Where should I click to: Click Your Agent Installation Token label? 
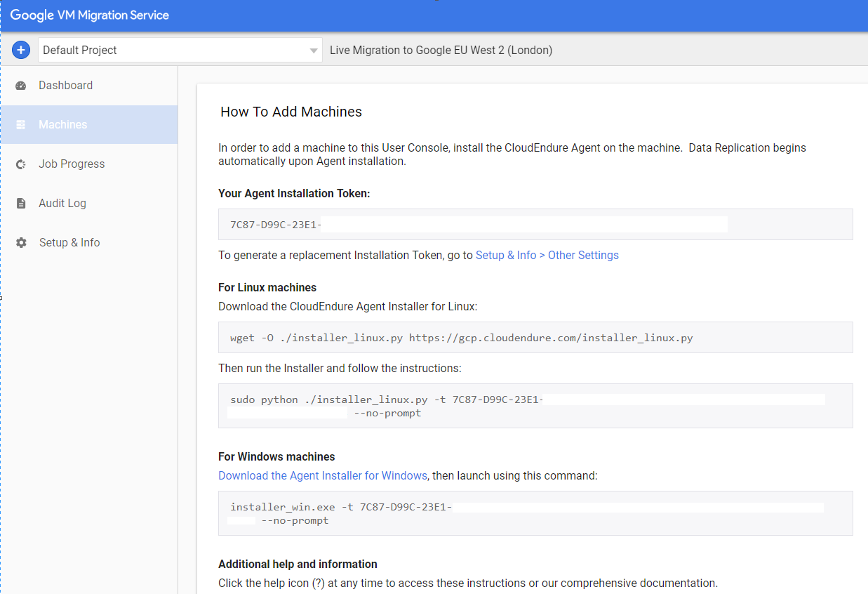(294, 194)
